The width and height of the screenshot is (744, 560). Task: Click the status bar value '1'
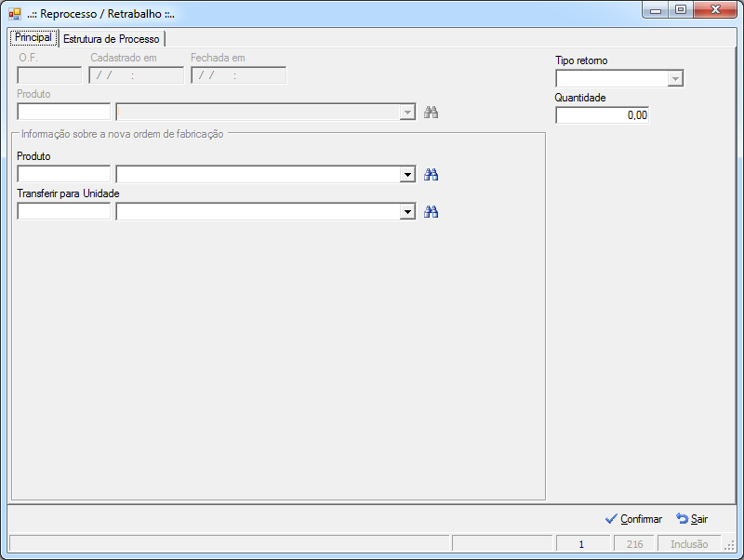pyautogui.click(x=583, y=544)
